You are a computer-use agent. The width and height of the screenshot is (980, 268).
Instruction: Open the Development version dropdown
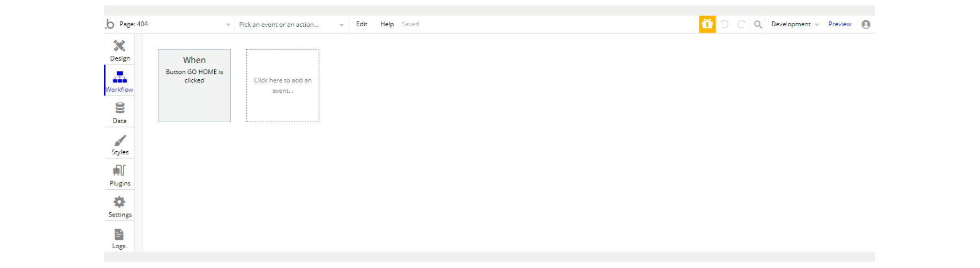tap(795, 24)
